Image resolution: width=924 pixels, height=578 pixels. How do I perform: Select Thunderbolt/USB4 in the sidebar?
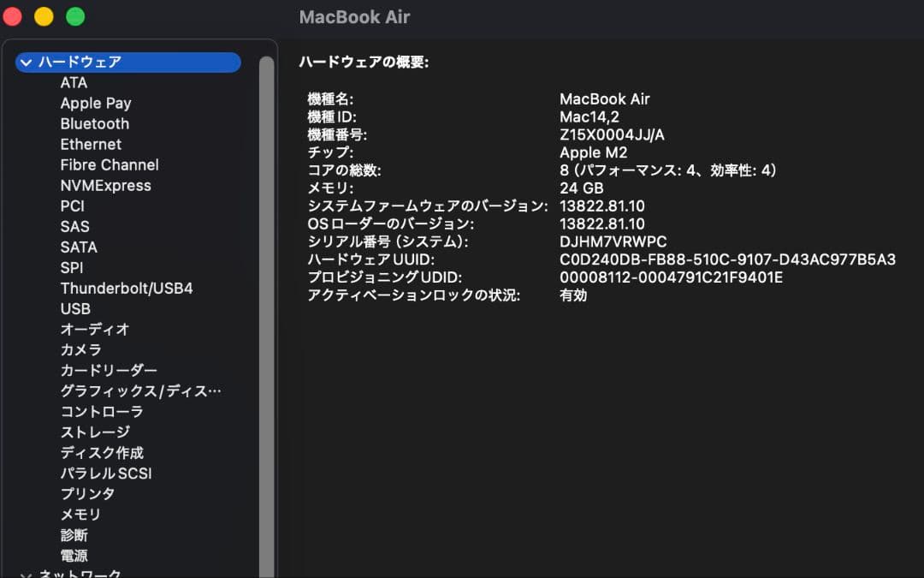click(126, 289)
